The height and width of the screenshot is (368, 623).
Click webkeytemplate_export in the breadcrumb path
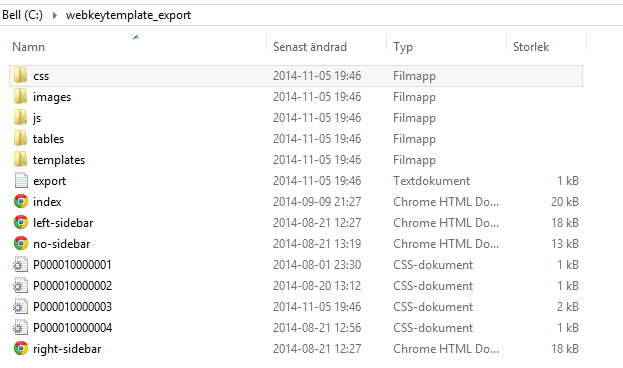point(128,15)
